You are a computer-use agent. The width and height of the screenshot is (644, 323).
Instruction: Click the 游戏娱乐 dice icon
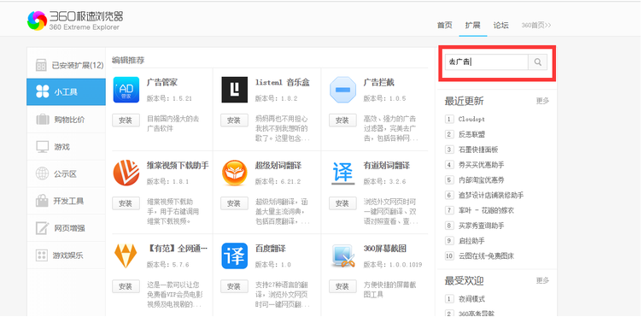pos(42,255)
